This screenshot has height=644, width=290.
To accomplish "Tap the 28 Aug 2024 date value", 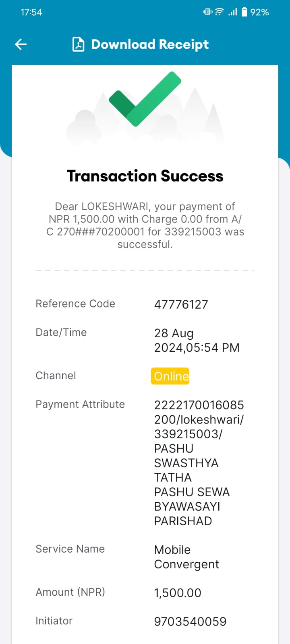I will 197,341.
